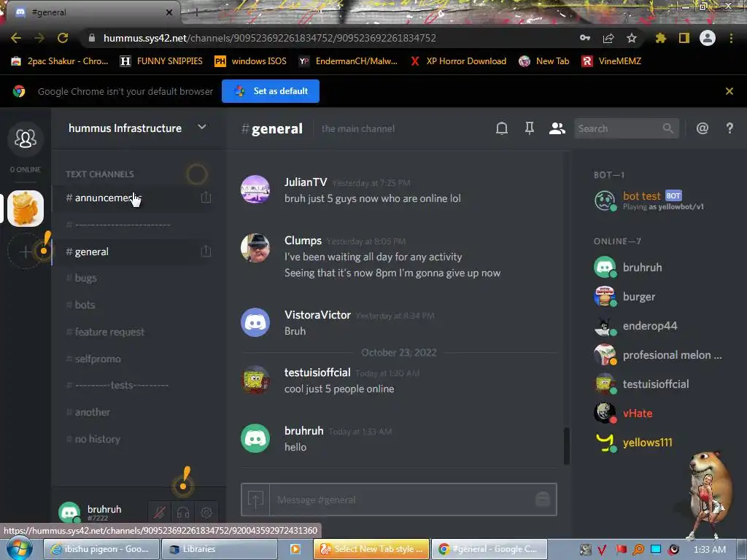Open the windows ISOS bookmark

tap(251, 61)
